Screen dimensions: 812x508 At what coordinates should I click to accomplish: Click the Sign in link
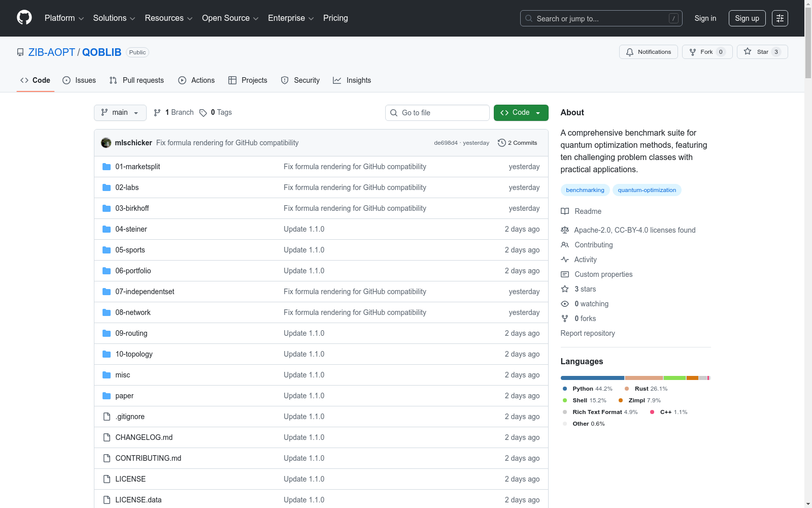(705, 18)
